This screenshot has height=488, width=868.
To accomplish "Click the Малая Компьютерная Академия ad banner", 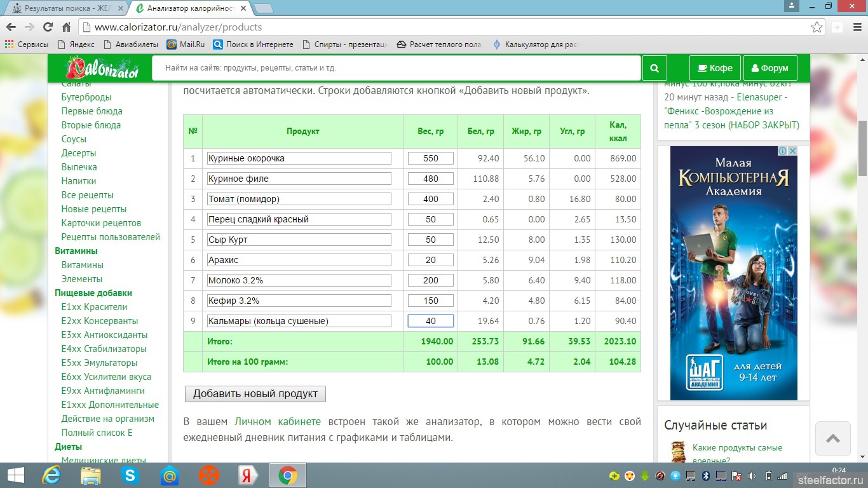I will tap(733, 273).
